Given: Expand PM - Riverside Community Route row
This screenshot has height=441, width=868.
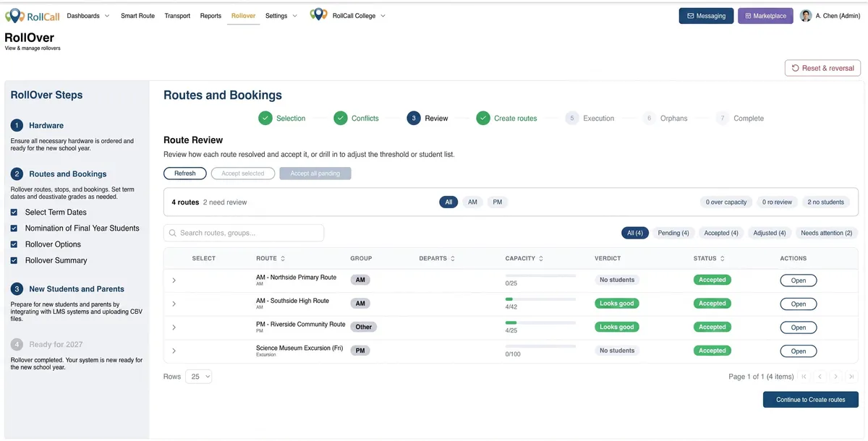Looking at the screenshot, I should pos(174,327).
